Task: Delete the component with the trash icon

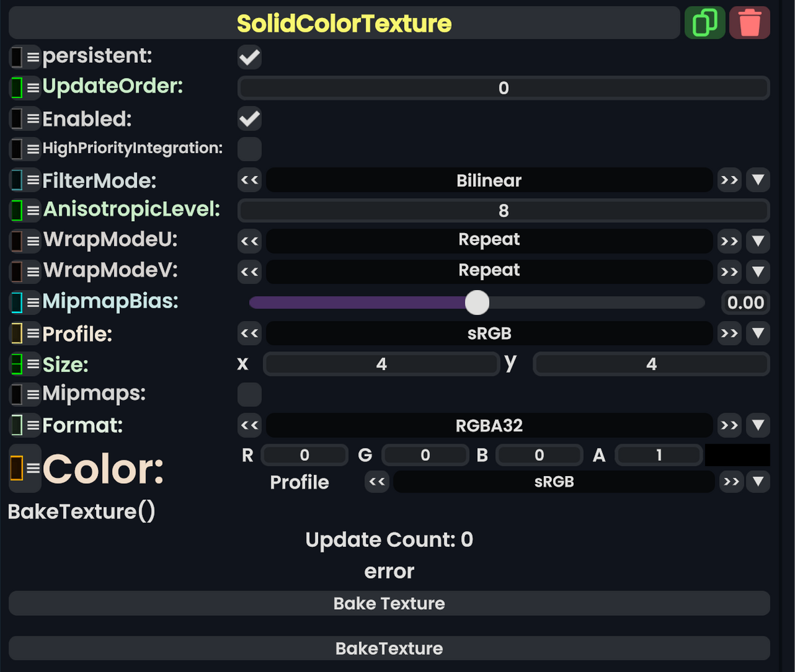Action: click(749, 22)
